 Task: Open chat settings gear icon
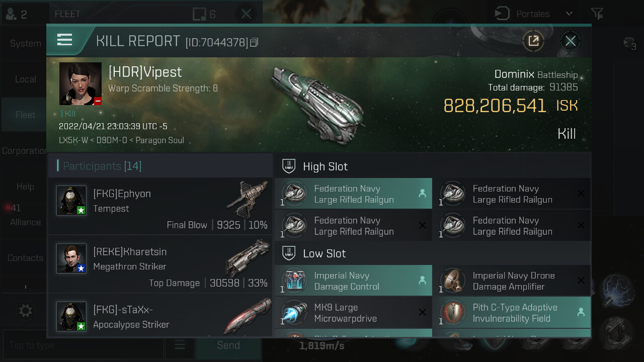click(25, 311)
